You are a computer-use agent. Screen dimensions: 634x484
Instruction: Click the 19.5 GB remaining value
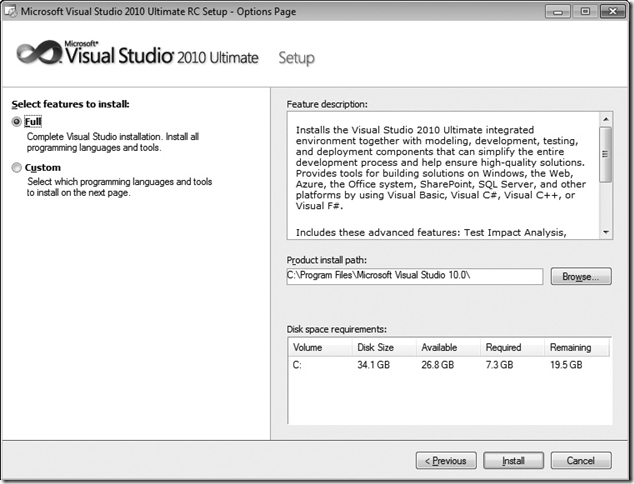pyautogui.click(x=566, y=365)
